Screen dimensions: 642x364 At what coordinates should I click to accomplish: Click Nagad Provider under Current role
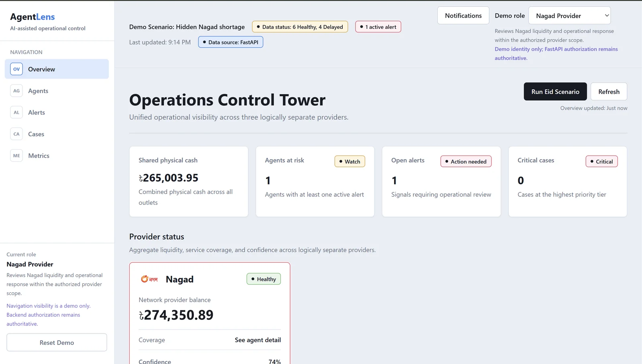[x=30, y=264]
